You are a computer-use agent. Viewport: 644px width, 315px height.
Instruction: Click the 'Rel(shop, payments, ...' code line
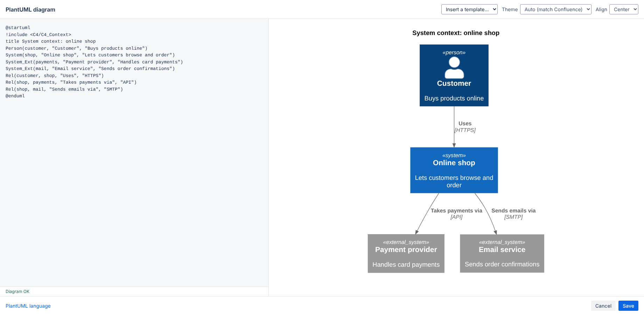pos(71,82)
